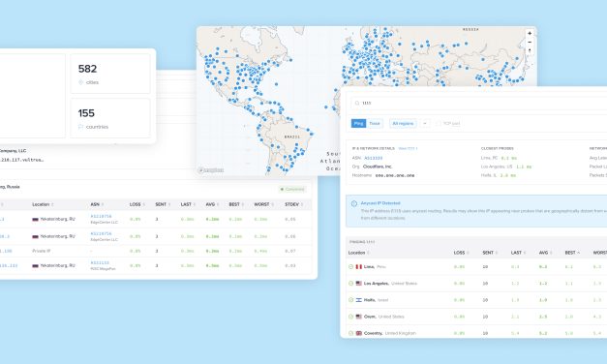The image size is (607, 364).
Task: Click the Anycast IP Detected heading
Action: click(380, 203)
